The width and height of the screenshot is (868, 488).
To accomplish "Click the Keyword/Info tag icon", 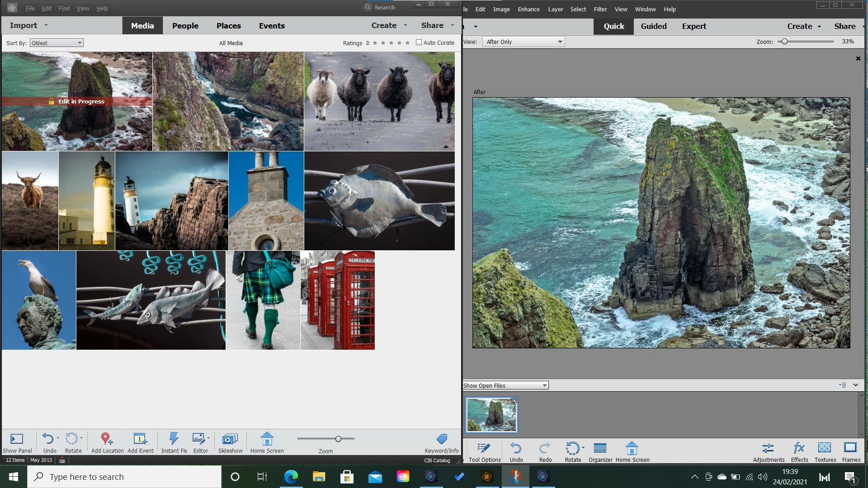I will 442,439.
